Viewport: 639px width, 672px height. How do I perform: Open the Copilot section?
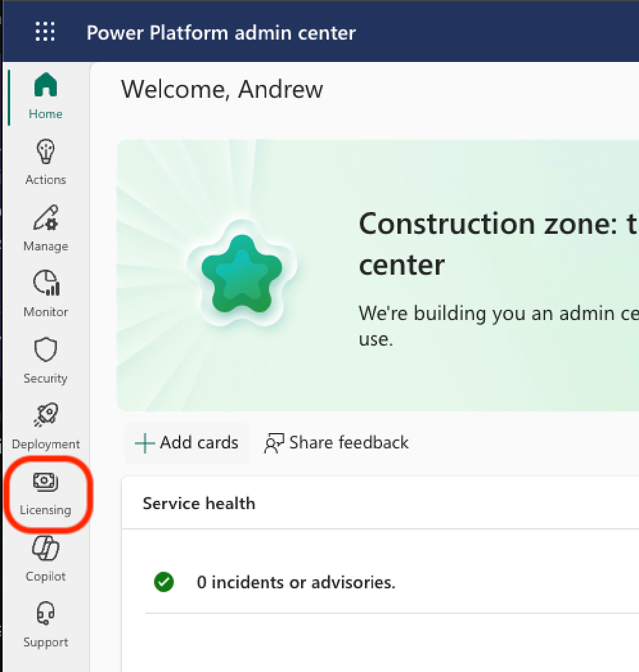(45, 559)
